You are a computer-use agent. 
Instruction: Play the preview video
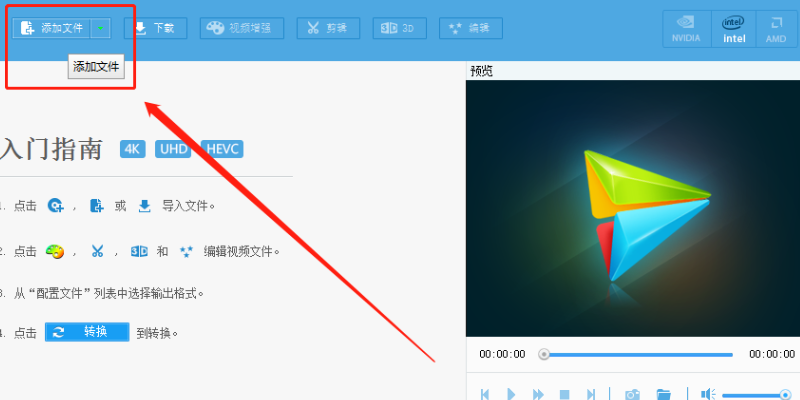[x=511, y=394]
